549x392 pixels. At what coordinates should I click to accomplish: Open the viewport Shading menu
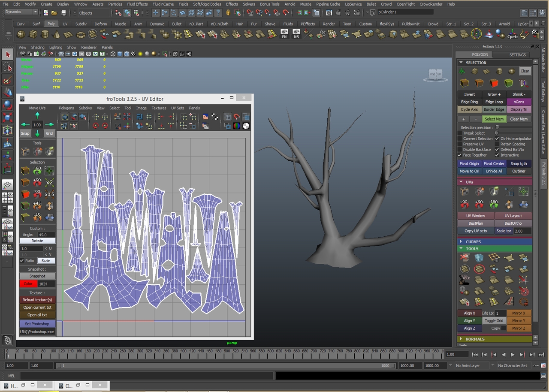[x=38, y=47]
